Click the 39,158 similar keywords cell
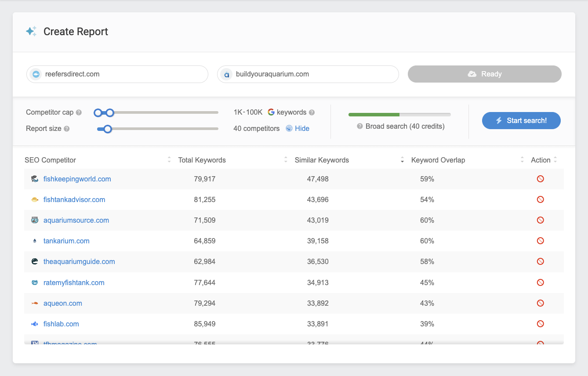The height and width of the screenshot is (376, 588). tap(318, 241)
